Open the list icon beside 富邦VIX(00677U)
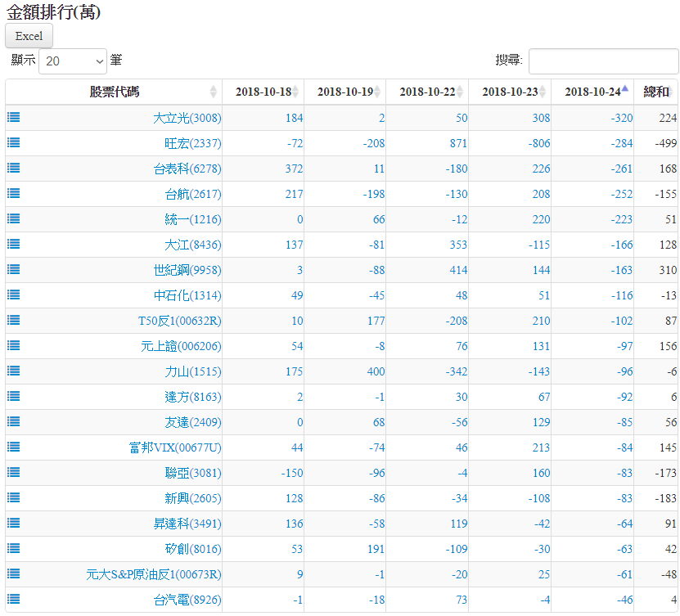The image size is (680, 616). (13, 447)
